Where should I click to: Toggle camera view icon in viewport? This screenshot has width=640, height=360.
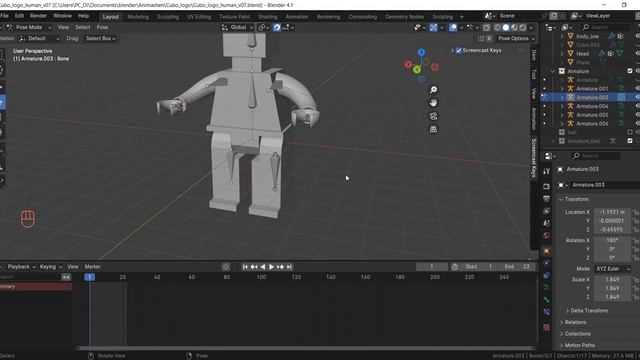tap(433, 116)
